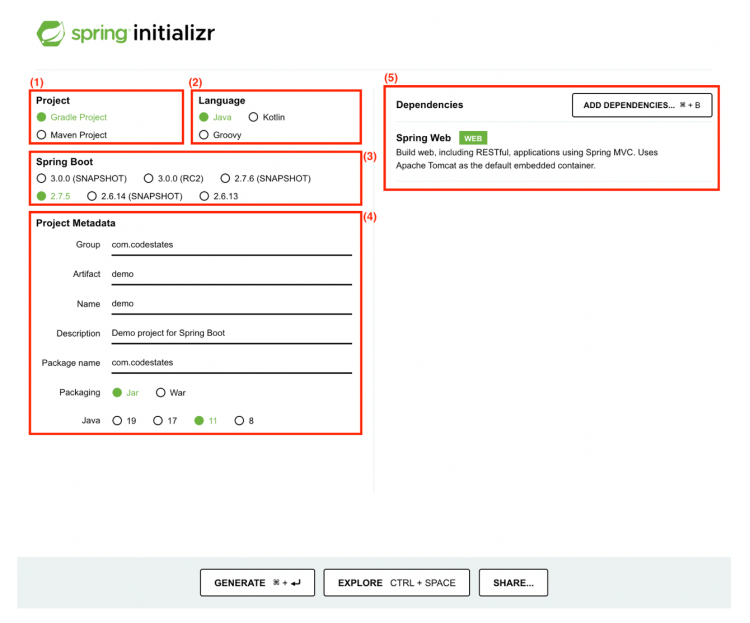Edit the Artifact field
The width and height of the screenshot is (750, 623).
[x=232, y=274]
